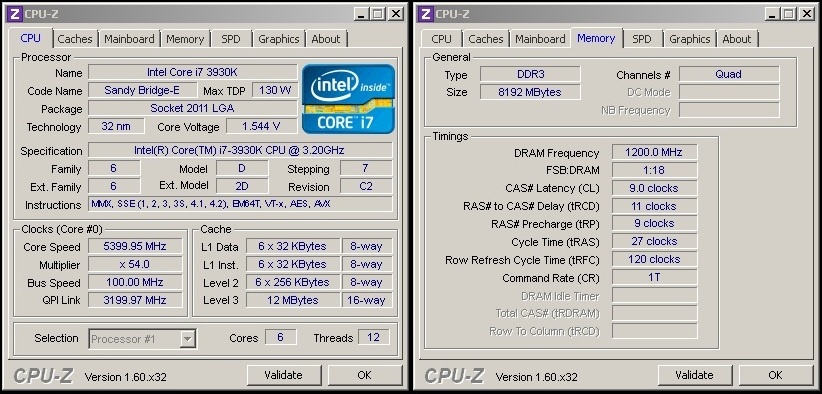Click Validate in the left CPU-Z window
822x394 pixels.
click(284, 375)
